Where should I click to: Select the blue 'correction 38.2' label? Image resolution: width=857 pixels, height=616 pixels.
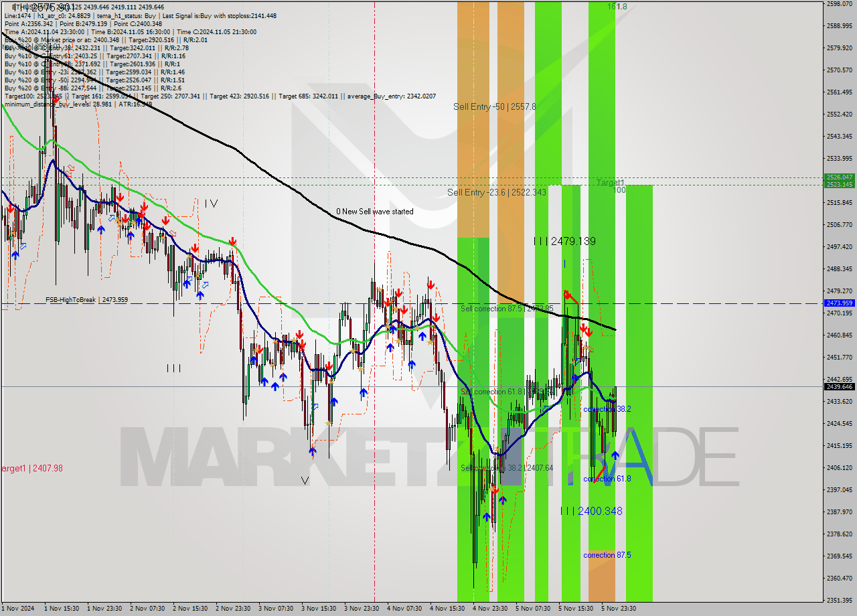607,409
